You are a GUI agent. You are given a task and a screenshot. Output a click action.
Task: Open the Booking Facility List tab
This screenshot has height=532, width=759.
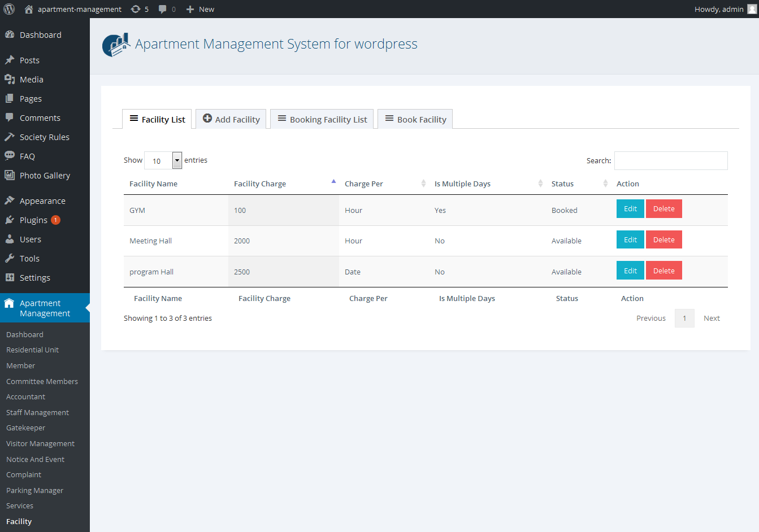point(322,119)
